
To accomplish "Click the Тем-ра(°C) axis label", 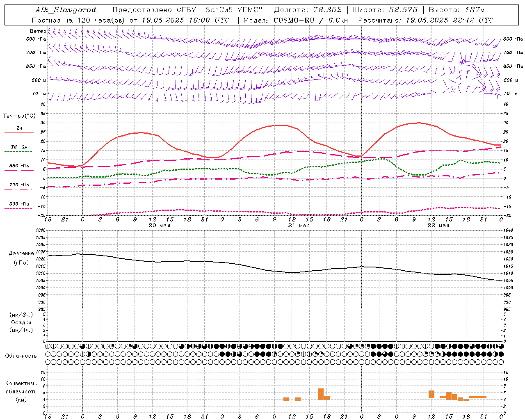I will tap(19, 116).
